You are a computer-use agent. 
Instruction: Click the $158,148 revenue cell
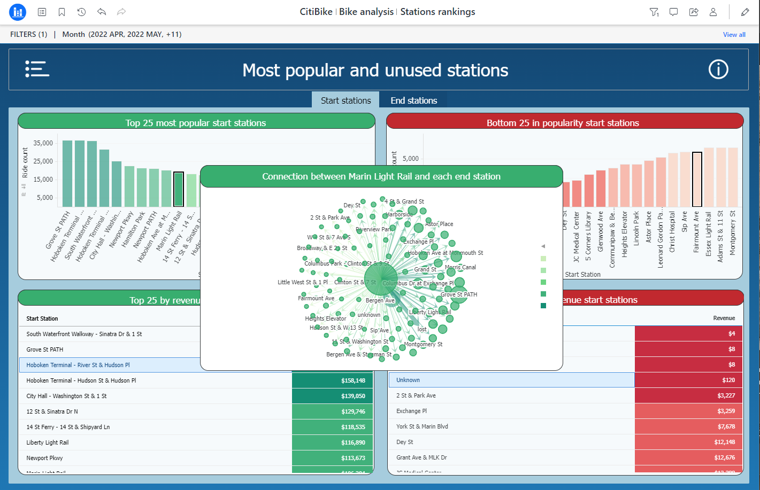[332, 380]
